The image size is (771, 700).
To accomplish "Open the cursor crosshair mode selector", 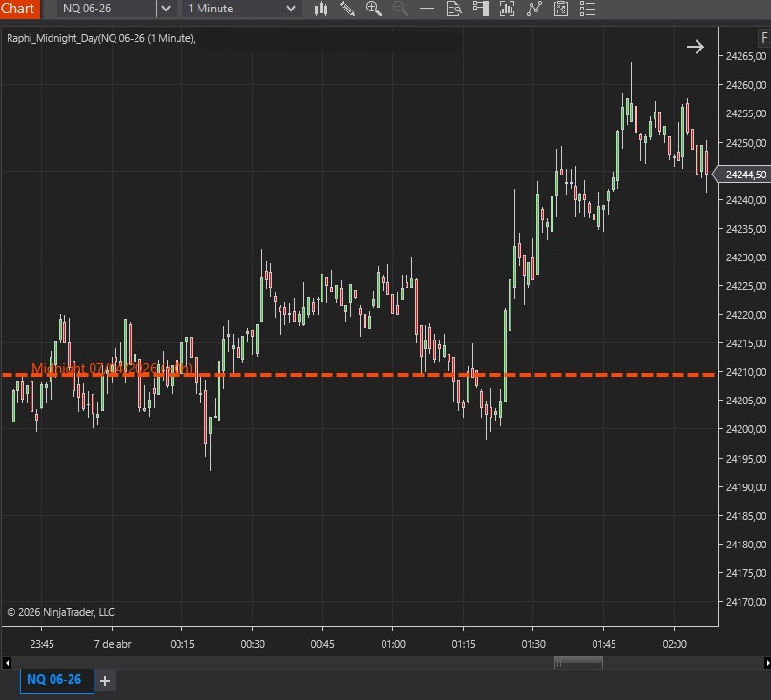I will pyautogui.click(x=427, y=9).
